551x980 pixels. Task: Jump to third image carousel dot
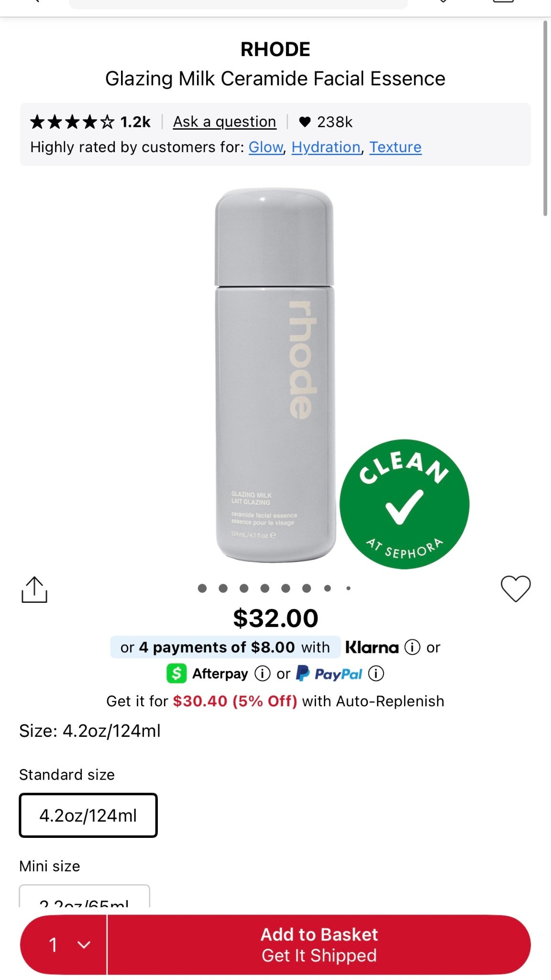[x=244, y=588]
